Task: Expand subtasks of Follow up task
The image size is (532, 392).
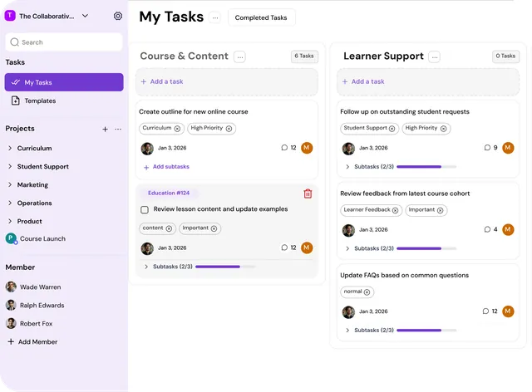Action: (347, 167)
